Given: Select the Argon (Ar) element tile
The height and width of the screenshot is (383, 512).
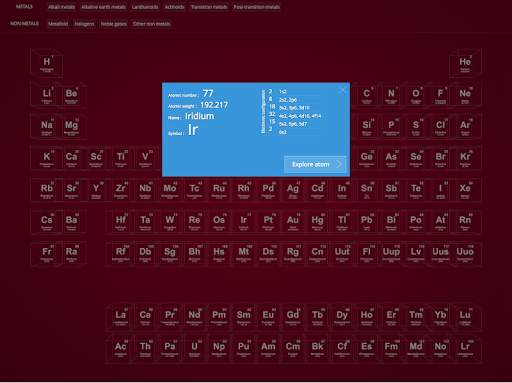Looking at the screenshot, I should [465, 126].
